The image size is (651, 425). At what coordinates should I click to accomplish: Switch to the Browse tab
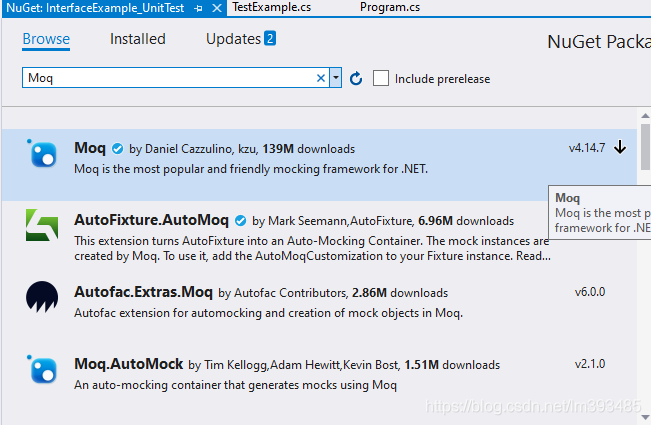coord(46,39)
